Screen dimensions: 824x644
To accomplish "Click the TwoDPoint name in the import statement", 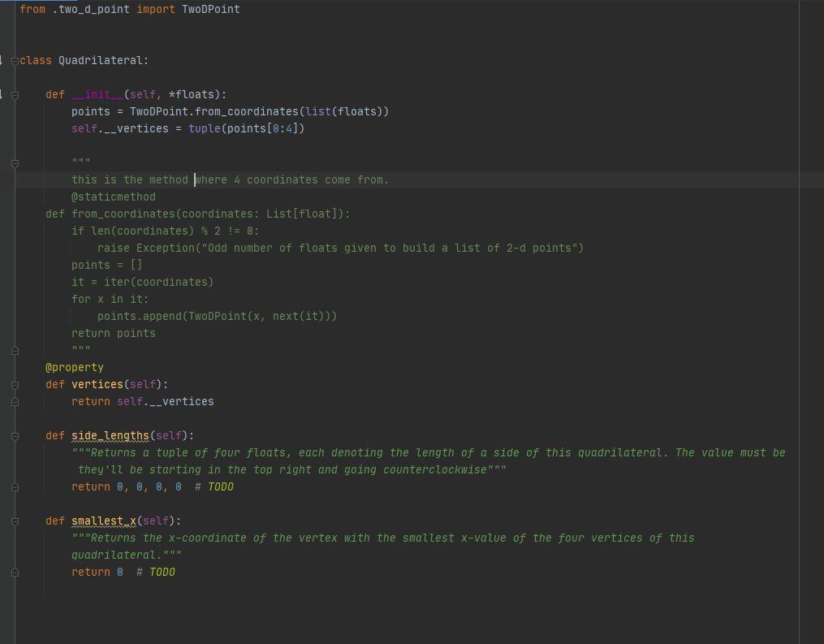I will (210, 9).
